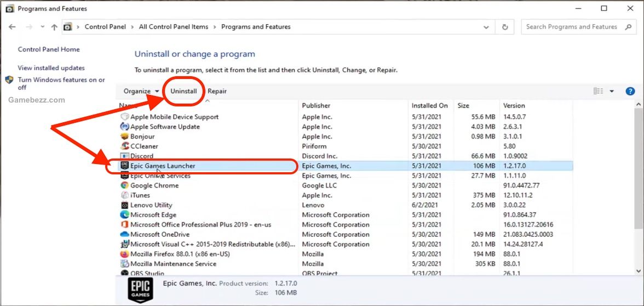Click the search magnifier icon

point(628,27)
